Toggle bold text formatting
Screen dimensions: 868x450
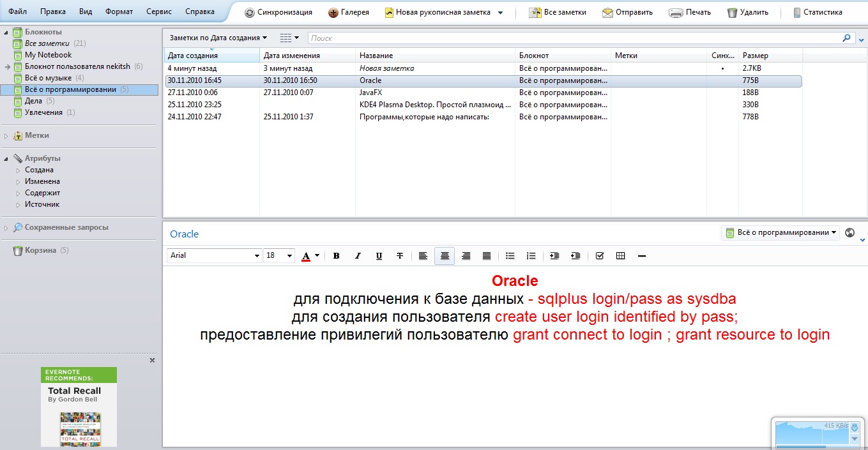tap(337, 256)
